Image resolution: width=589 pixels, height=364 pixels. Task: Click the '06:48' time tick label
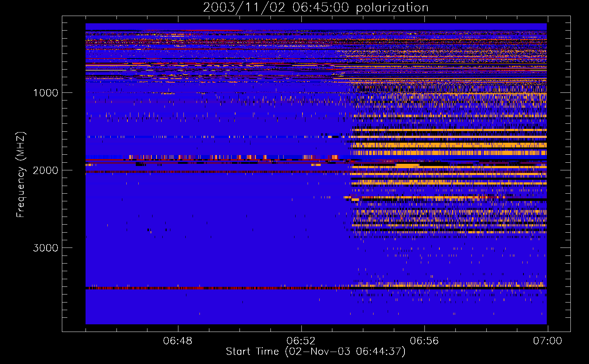178,341
